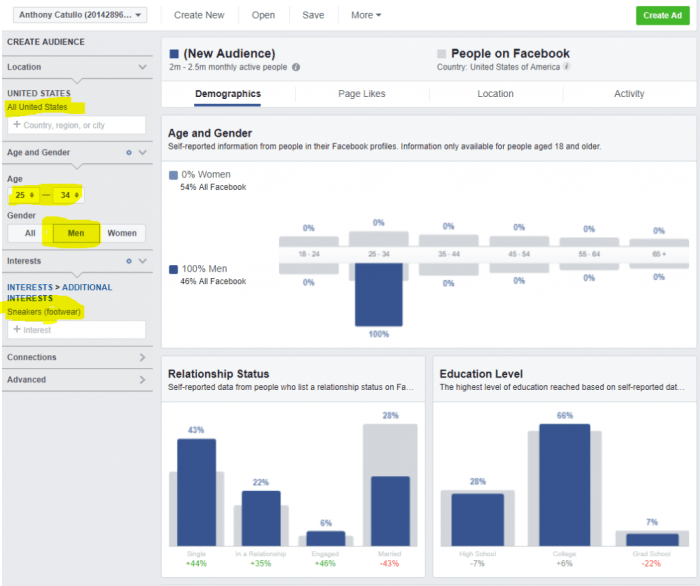Expand the Advanced section

pyautogui.click(x=77, y=379)
